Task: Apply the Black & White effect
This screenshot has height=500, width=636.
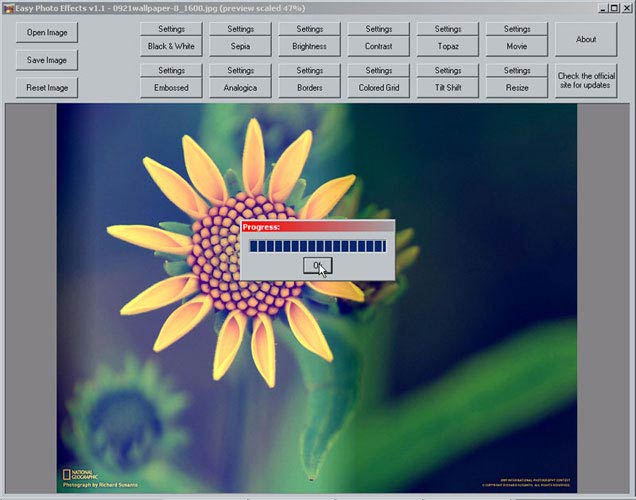Action: 171,46
